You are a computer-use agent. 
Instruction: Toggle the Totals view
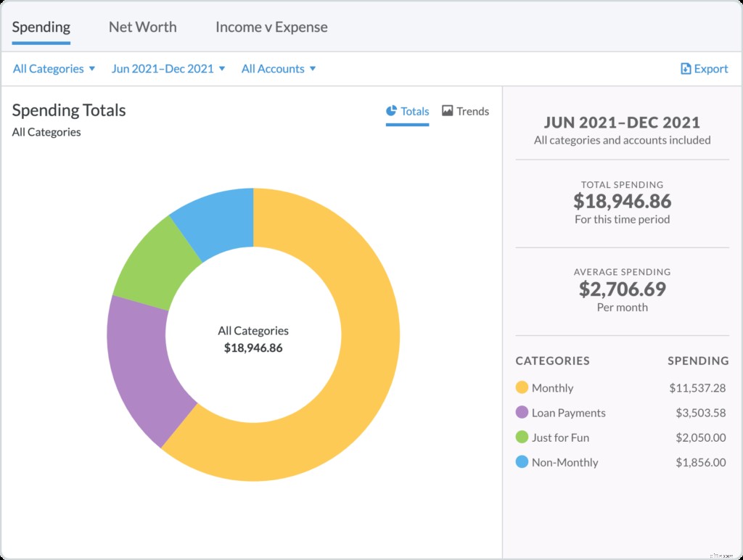click(409, 111)
